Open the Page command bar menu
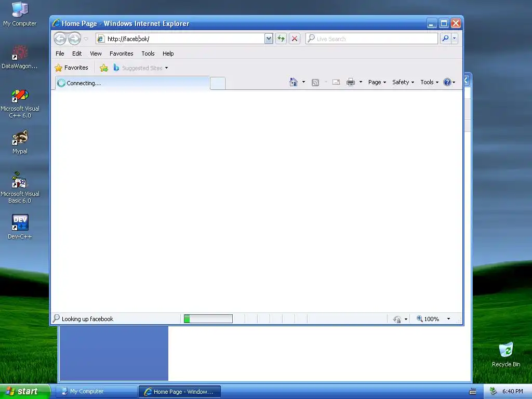 [377, 82]
